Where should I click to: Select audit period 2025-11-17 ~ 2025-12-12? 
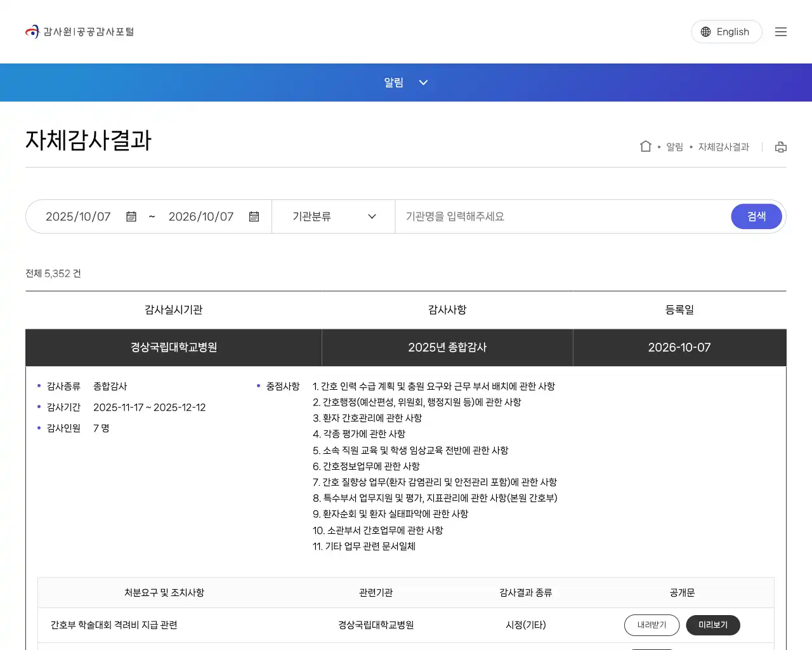150,408
